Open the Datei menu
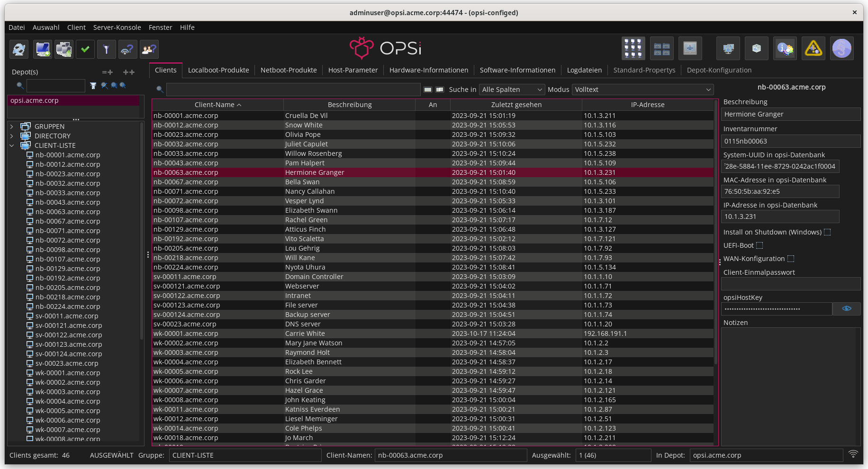Screen dimensions: 868x469 click(17, 27)
